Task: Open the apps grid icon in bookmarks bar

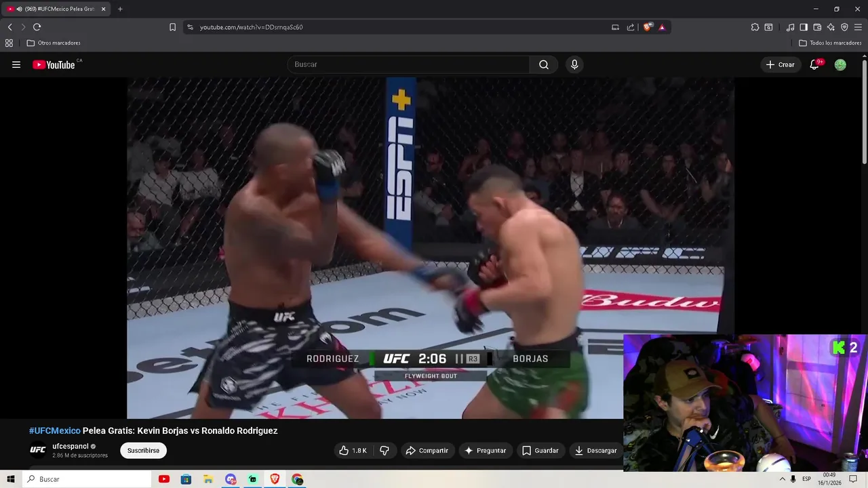Action: tap(9, 43)
